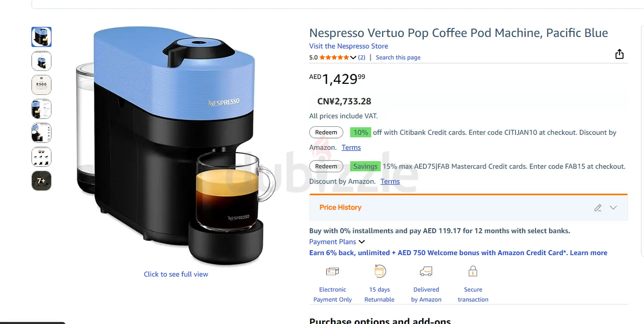Visit the Nespresso Store link
Image resolution: width=644 pixels, height=324 pixels.
tap(348, 46)
